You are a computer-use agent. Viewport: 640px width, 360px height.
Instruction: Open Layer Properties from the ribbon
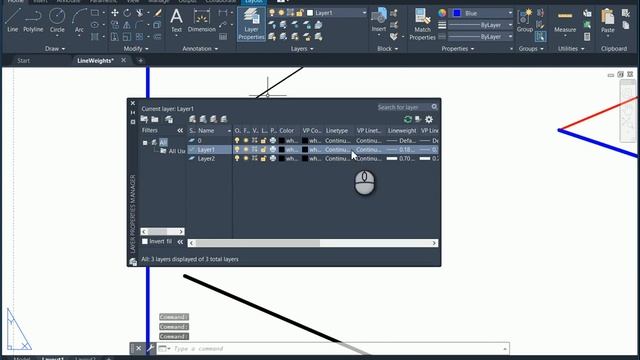(251, 24)
